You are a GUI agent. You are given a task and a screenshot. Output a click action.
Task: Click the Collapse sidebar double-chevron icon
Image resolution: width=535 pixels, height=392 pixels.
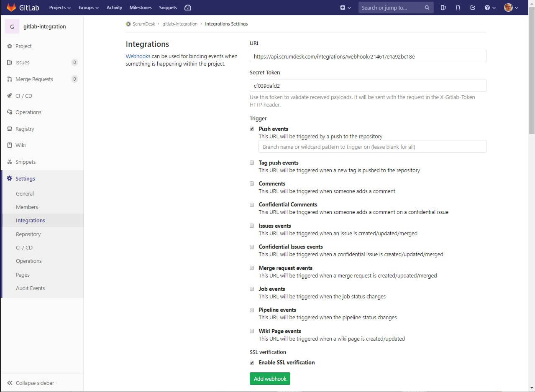pos(10,383)
